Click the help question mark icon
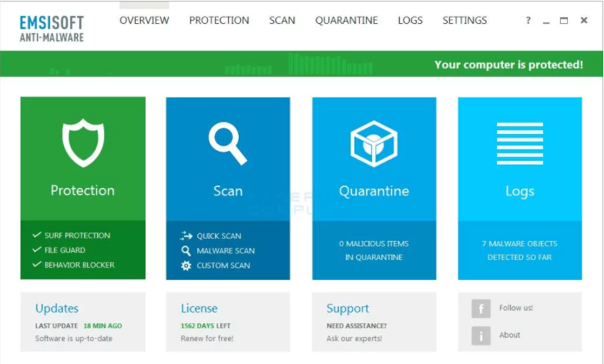 pyautogui.click(x=528, y=20)
